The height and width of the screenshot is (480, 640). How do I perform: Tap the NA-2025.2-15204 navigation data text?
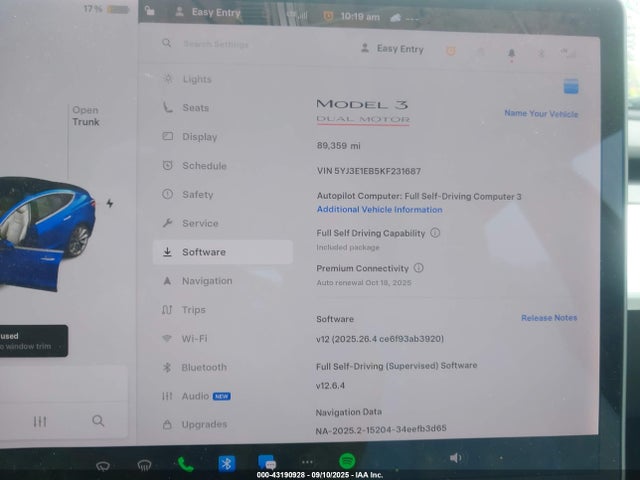(381, 429)
